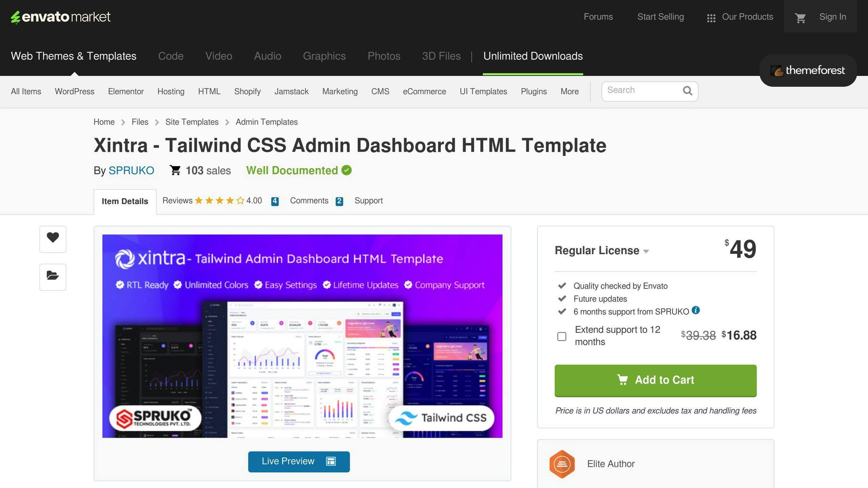This screenshot has width=868, height=488.
Task: Open Hosting subcategory
Action: coord(171,91)
